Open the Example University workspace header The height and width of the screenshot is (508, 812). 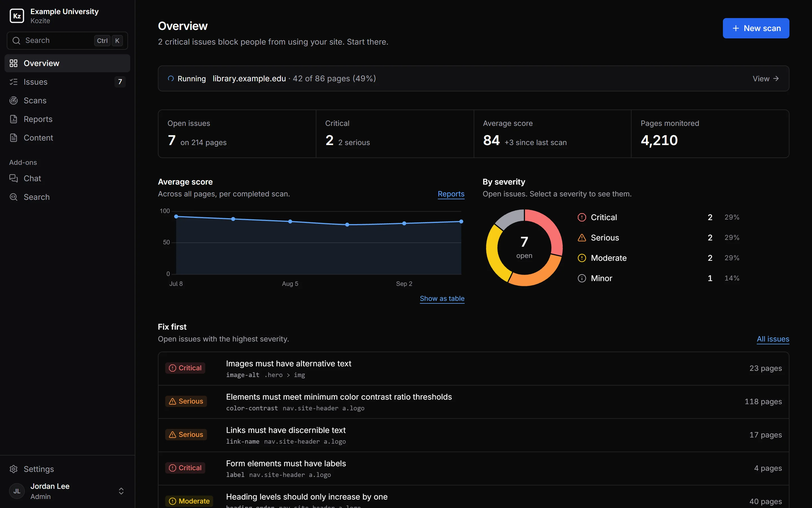pyautogui.click(x=67, y=16)
